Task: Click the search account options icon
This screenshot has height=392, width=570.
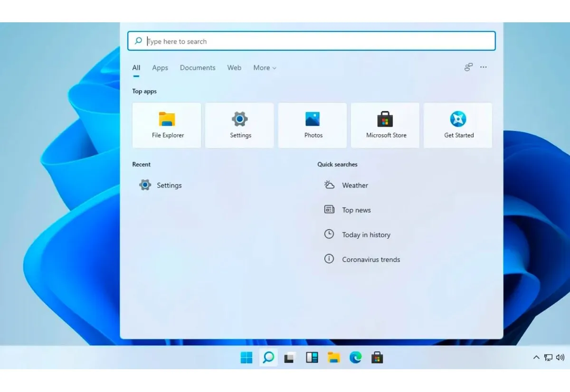Action: tap(468, 67)
